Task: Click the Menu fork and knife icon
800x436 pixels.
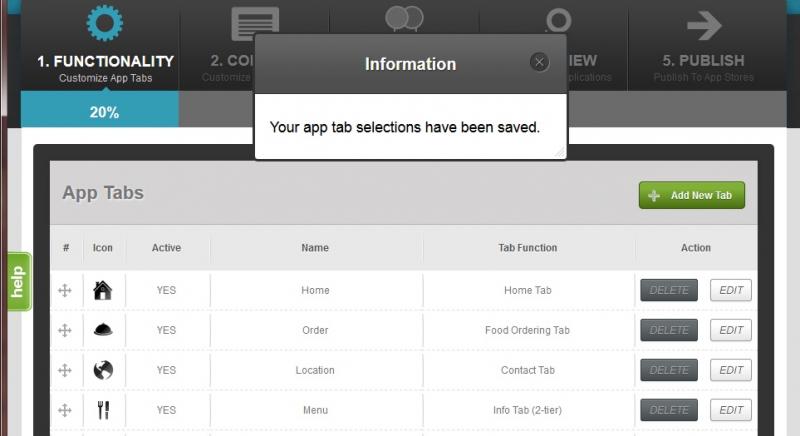Action: [x=103, y=410]
